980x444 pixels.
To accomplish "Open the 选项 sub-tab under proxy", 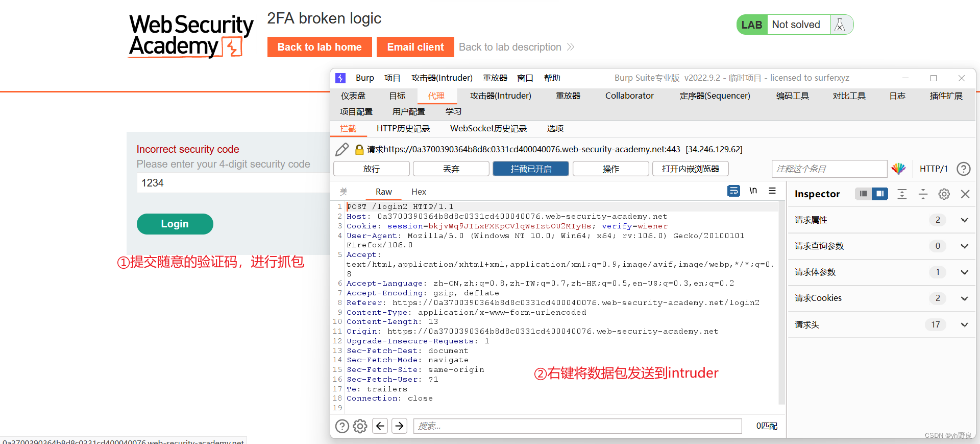I will [555, 128].
